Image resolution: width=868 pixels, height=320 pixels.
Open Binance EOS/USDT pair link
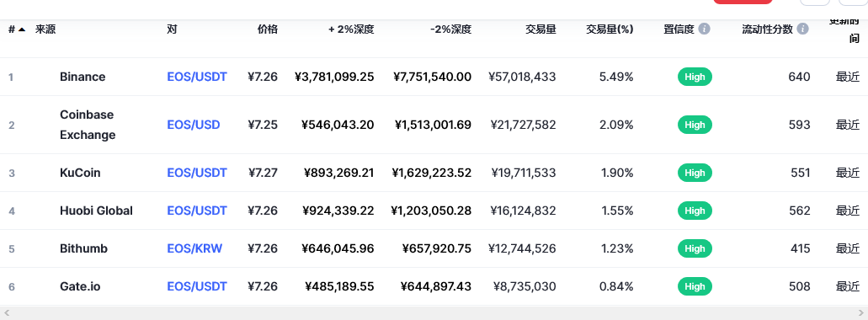(x=197, y=77)
